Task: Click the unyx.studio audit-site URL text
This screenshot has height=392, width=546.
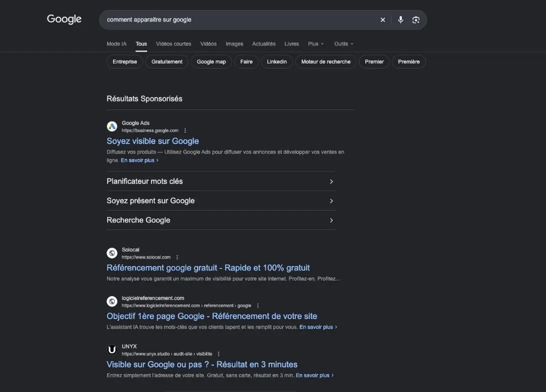Action: [167, 353]
